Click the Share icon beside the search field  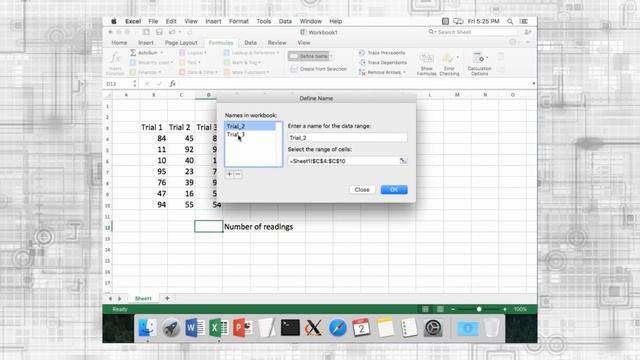coord(527,32)
